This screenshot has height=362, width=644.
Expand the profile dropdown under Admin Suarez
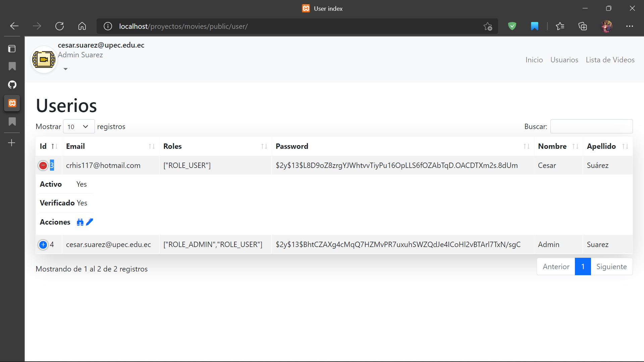tap(65, 69)
